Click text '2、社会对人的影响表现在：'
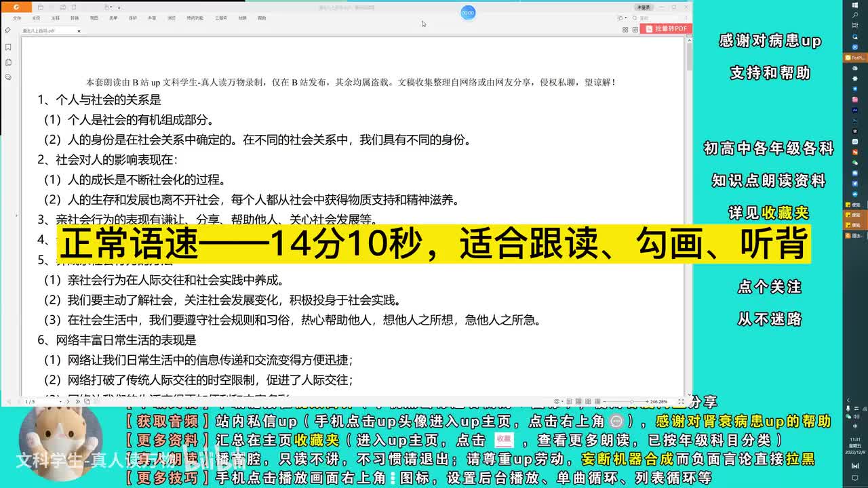Screen dimensions: 868x488 [x=107, y=160]
